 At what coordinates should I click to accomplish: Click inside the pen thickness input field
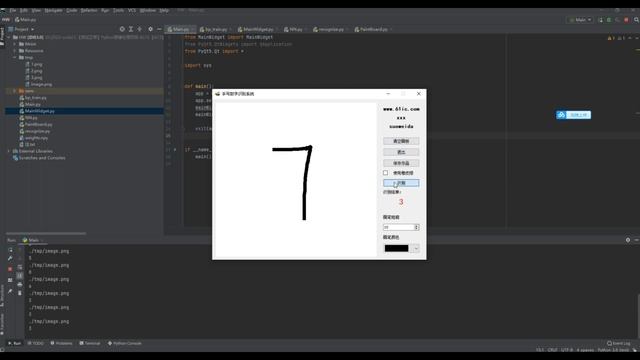pyautogui.click(x=398, y=227)
